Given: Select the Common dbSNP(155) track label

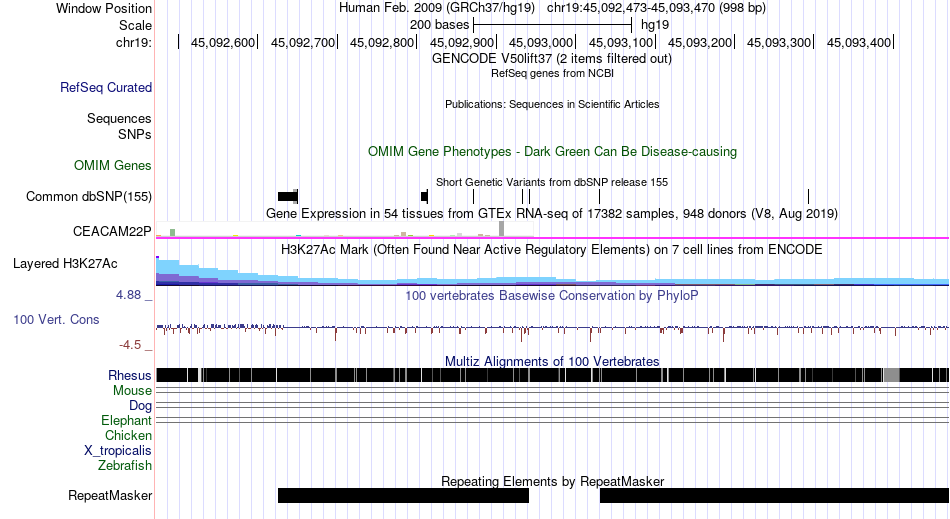Looking at the screenshot, I should coord(89,196).
